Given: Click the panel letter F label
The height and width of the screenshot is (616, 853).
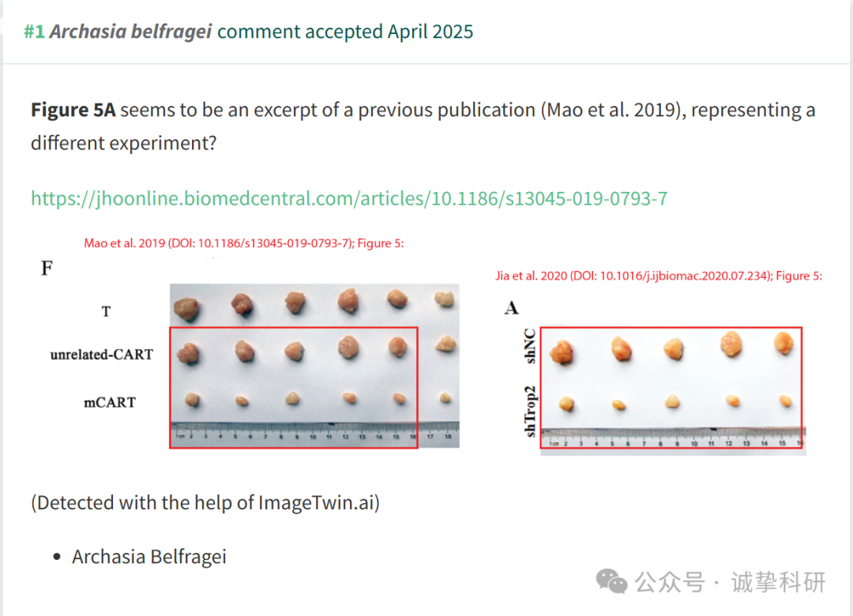Looking at the screenshot, I should [x=47, y=269].
